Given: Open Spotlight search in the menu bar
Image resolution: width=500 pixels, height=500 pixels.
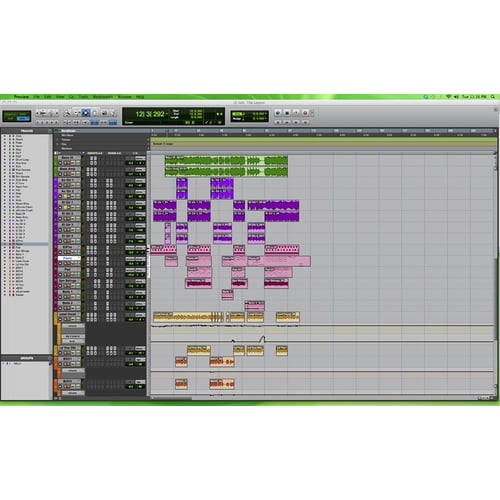Looking at the screenshot, I should point(493,97).
